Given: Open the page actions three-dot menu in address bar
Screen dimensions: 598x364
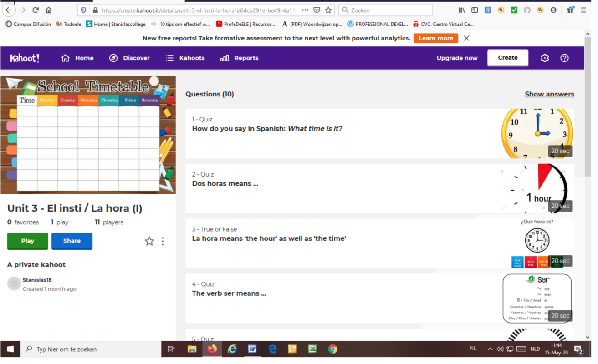Looking at the screenshot, I should [305, 10].
